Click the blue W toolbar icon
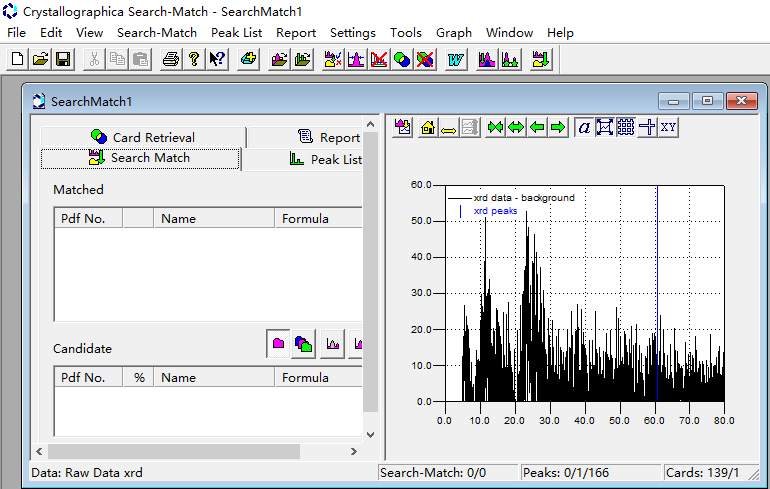 click(455, 60)
